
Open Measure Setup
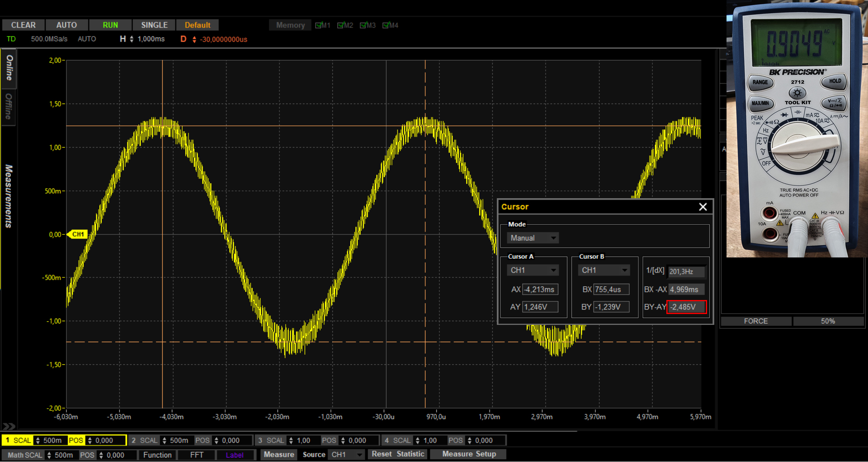coord(469,454)
